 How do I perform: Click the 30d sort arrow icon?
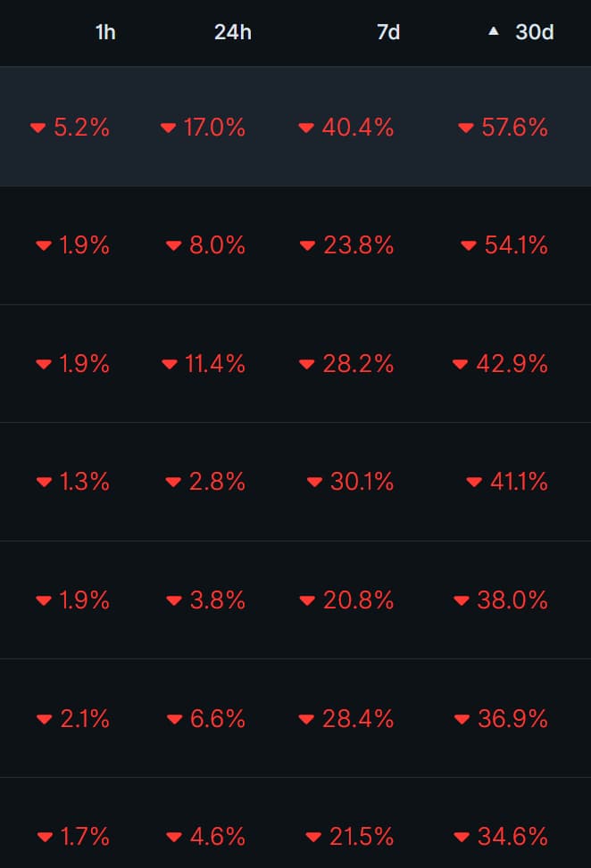(494, 31)
